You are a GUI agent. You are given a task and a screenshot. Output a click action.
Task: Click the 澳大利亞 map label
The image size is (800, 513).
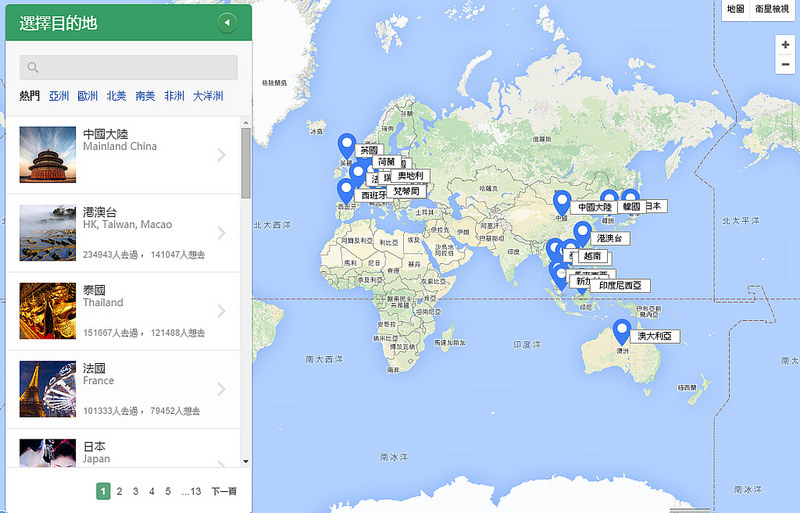pyautogui.click(x=655, y=336)
